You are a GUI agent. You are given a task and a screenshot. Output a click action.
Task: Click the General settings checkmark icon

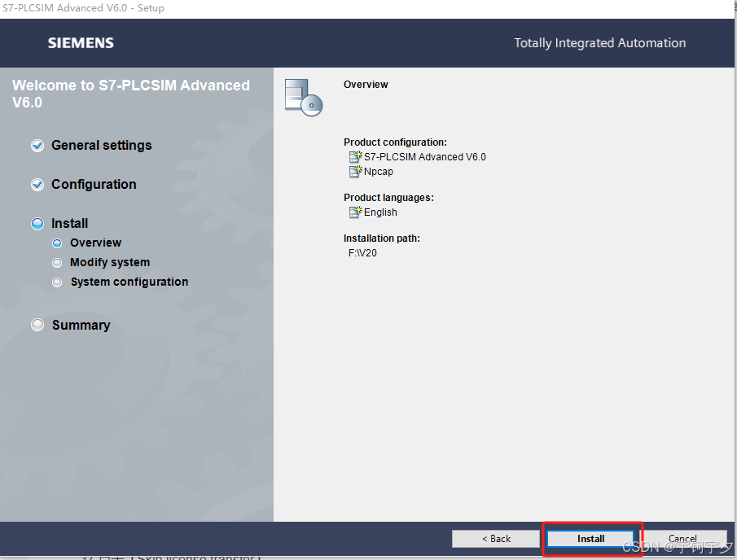click(x=37, y=146)
